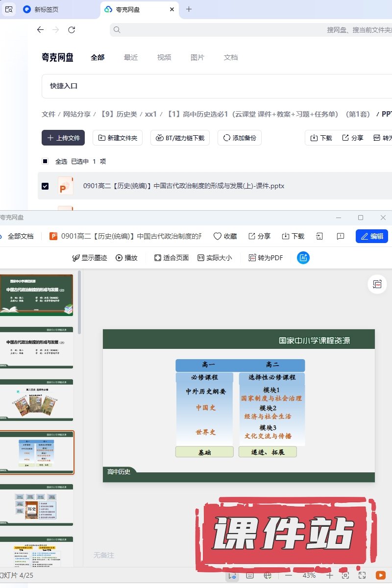Switch to the 新标签页 browser tab
Image resolution: width=392 pixels, height=588 pixels.
(47, 9)
